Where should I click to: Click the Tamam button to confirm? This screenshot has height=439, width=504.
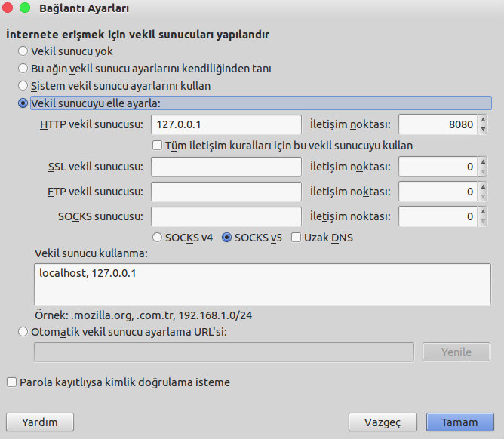click(x=459, y=422)
